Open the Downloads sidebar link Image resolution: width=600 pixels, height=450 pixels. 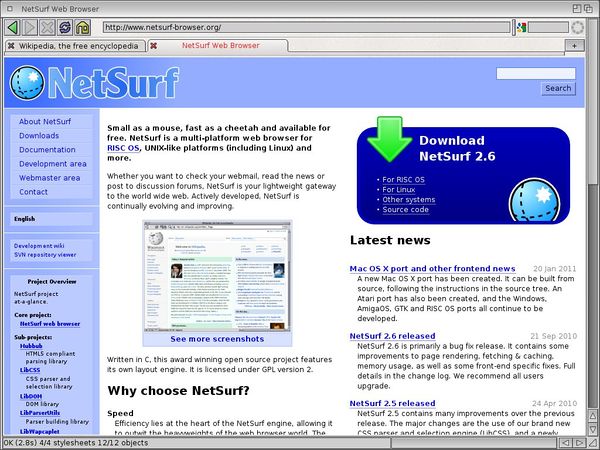[x=39, y=136]
